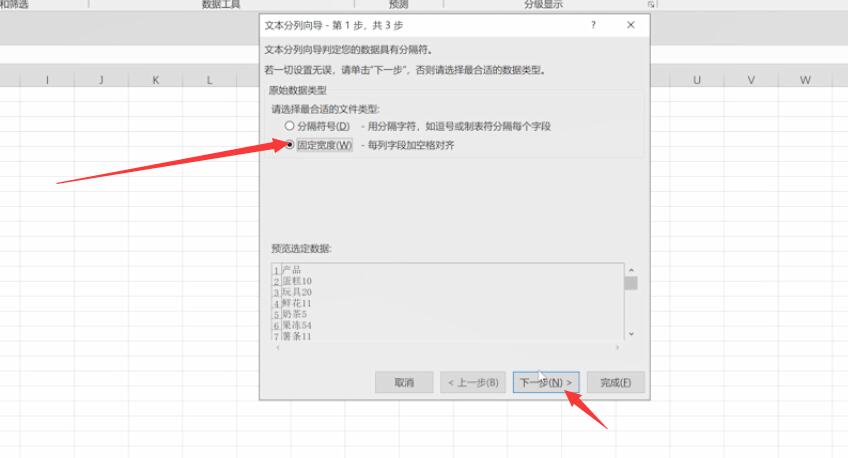Select column U header in spreadsheet

[697, 80]
